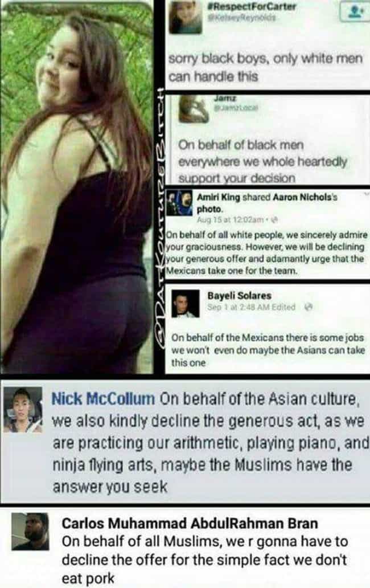Open the Aaron Nichols's profile link
This screenshot has width=370, height=588.
305,197
